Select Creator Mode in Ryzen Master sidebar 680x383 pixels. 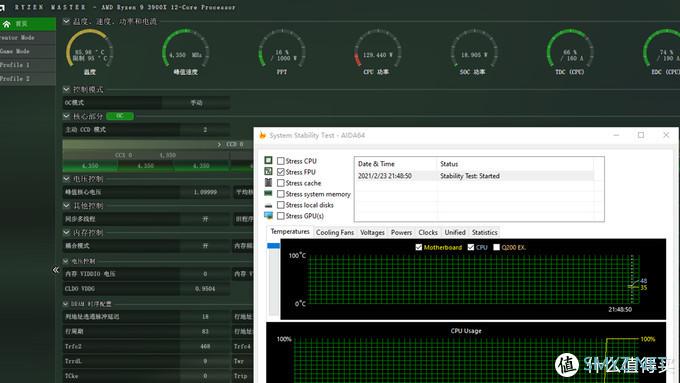[28, 38]
